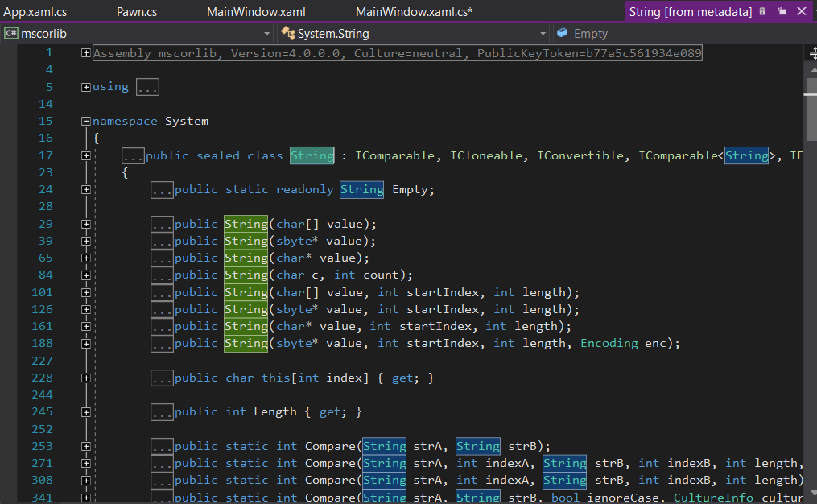
Task: Click the keep-open icon on String metadata tab
Action: tap(782, 11)
